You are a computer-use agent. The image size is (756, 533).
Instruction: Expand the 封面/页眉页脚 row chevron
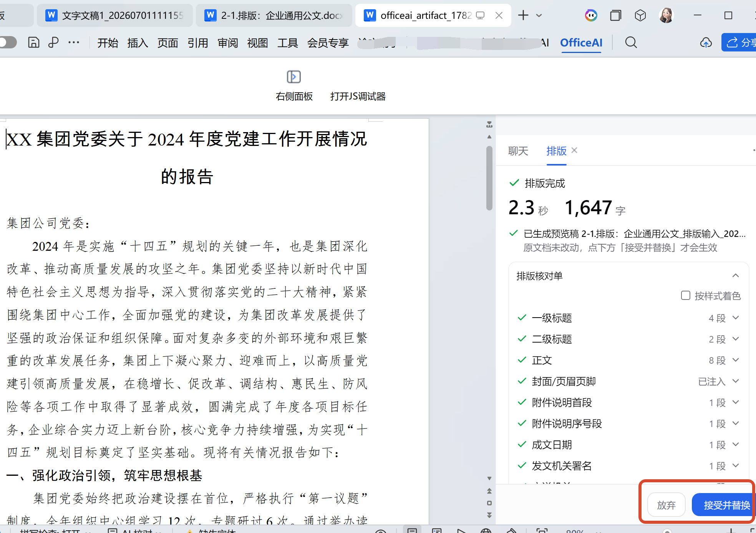click(x=735, y=381)
